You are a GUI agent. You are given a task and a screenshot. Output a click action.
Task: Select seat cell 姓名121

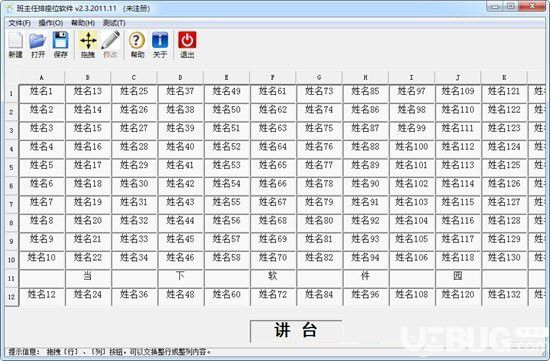click(504, 94)
